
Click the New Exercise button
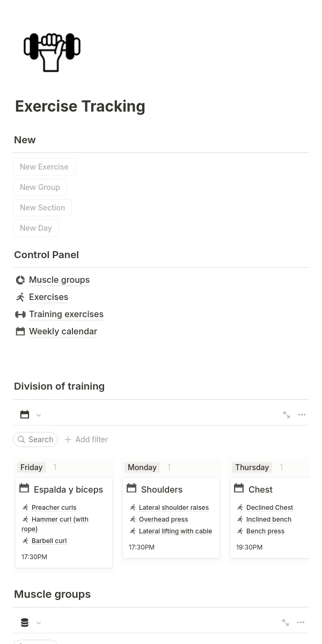(x=44, y=167)
